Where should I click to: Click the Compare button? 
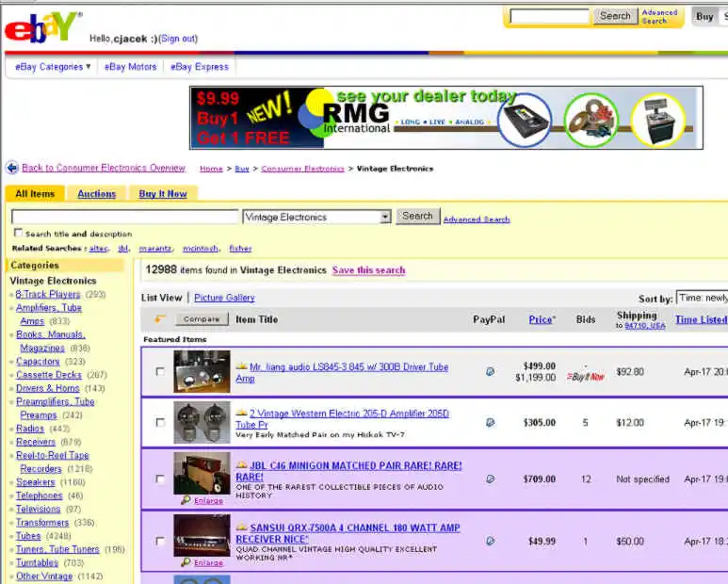click(202, 319)
